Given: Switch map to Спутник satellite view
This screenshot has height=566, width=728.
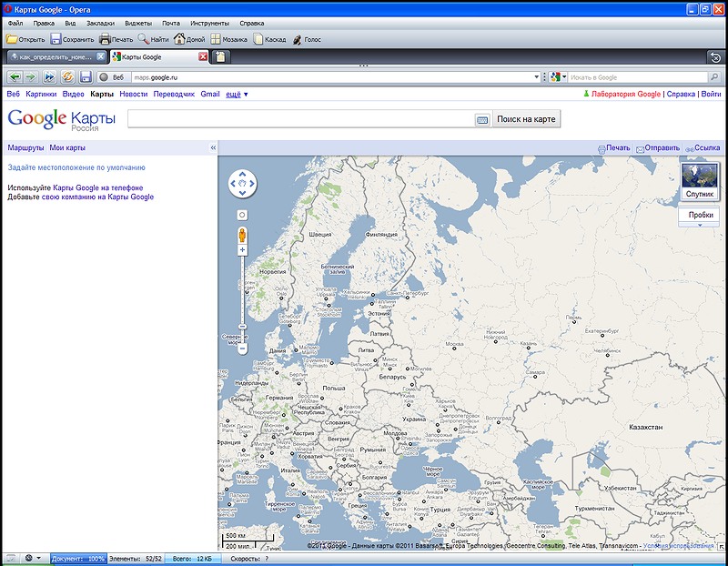Looking at the screenshot, I should pyautogui.click(x=699, y=180).
